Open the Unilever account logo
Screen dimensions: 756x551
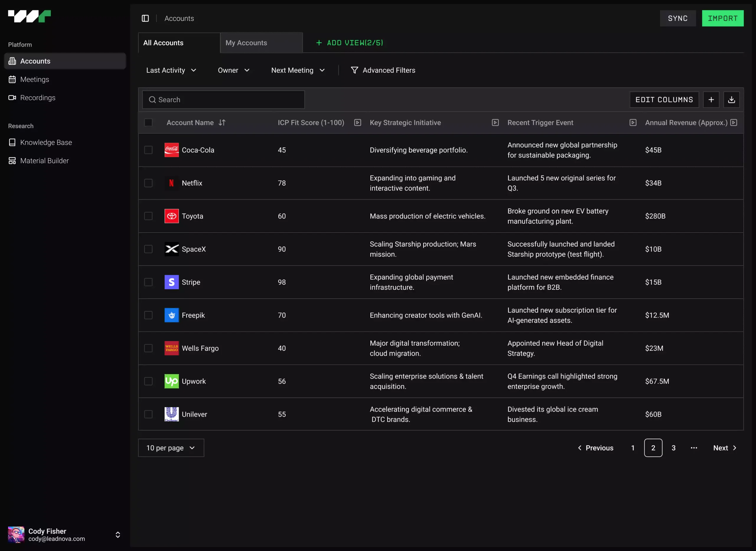coord(172,414)
